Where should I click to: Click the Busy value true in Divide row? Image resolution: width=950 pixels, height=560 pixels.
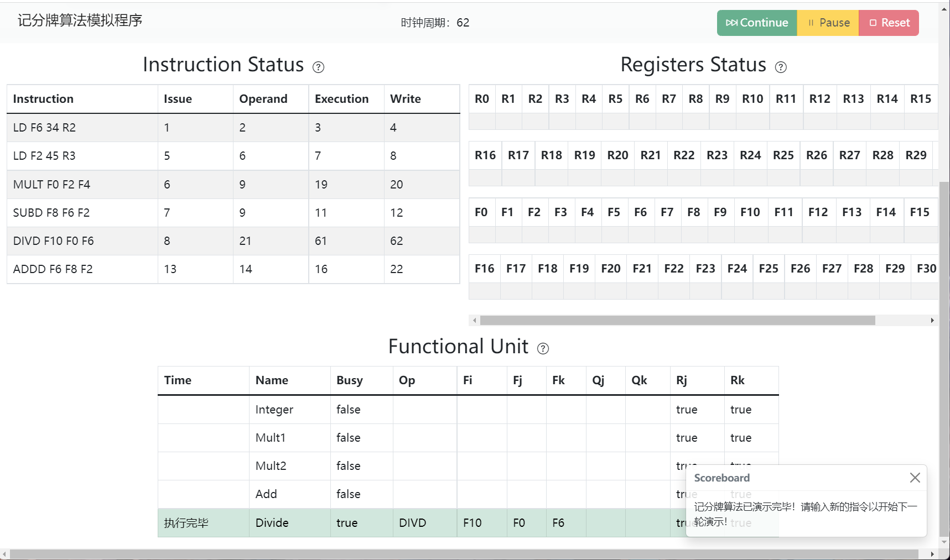pyautogui.click(x=347, y=523)
